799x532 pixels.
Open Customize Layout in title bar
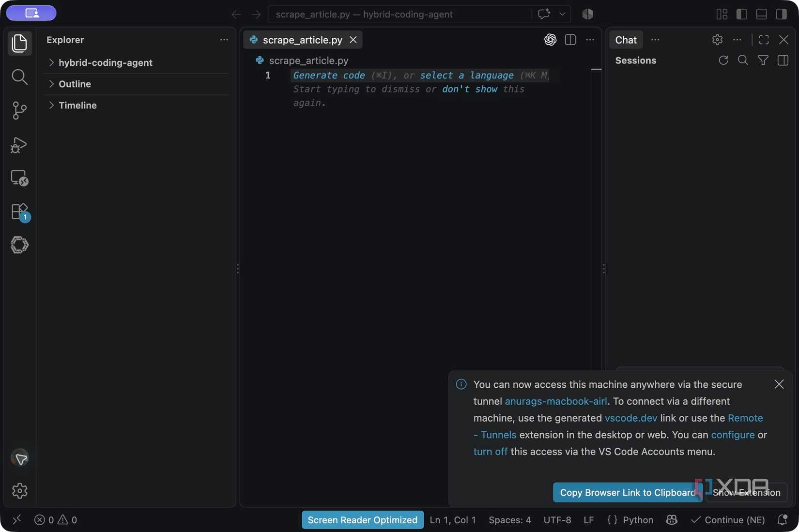(722, 14)
